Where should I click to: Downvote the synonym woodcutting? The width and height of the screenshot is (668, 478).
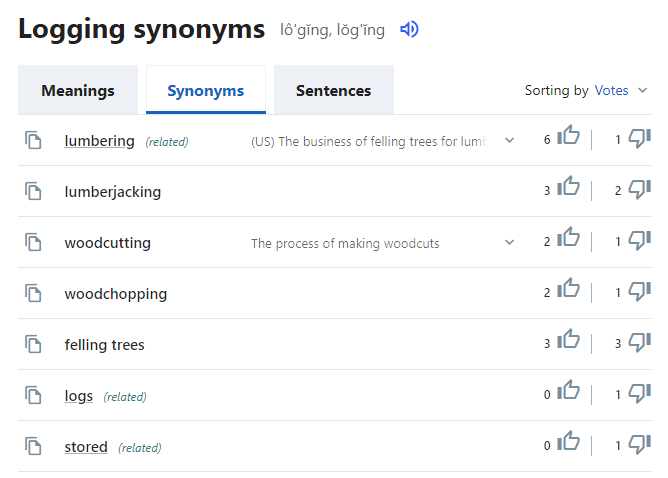[639, 240]
